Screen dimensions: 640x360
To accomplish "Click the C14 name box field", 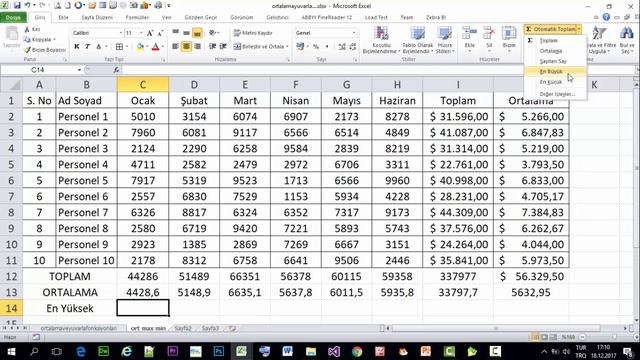I will point(38,70).
